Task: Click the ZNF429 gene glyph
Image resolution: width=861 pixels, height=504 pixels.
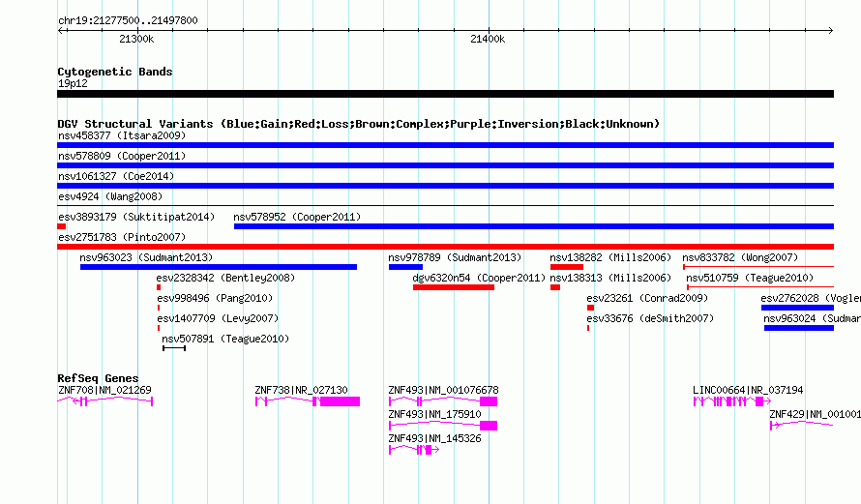Action: (x=802, y=426)
